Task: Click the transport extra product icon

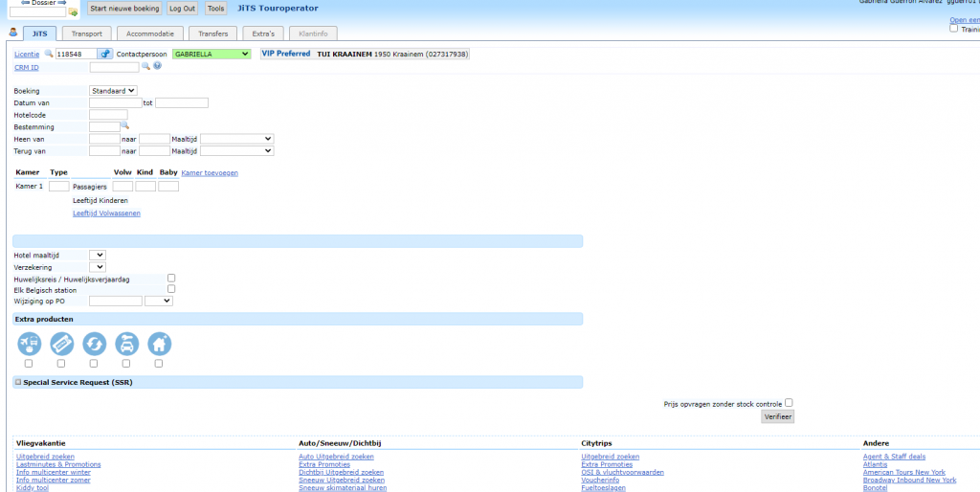Action: (x=29, y=344)
